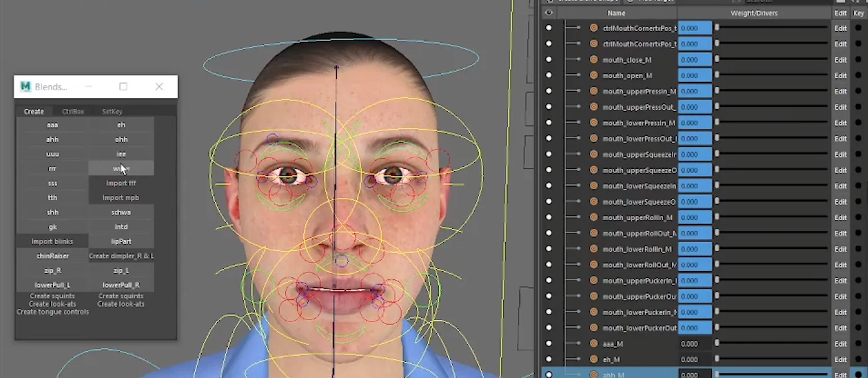Click the target icon beside mouth_open_M

coord(594,76)
